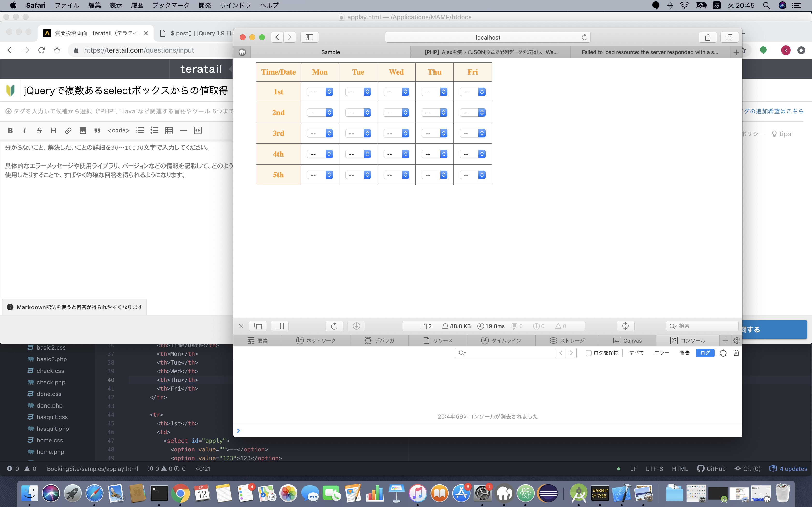The width and height of the screenshot is (812, 507).
Task: Click the localhost address field
Action: [487, 37]
